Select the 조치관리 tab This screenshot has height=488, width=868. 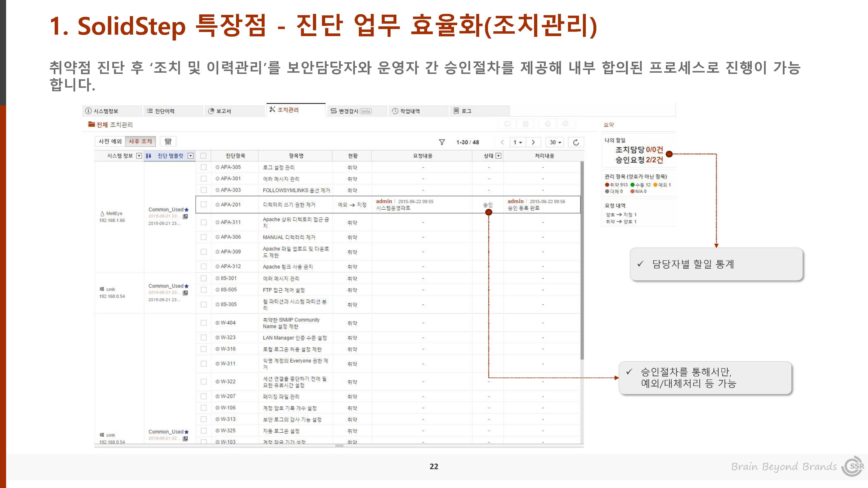296,110
